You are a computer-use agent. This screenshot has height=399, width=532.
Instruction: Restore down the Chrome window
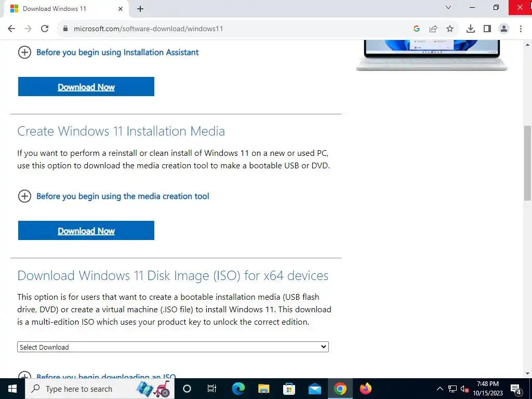pos(496,7)
